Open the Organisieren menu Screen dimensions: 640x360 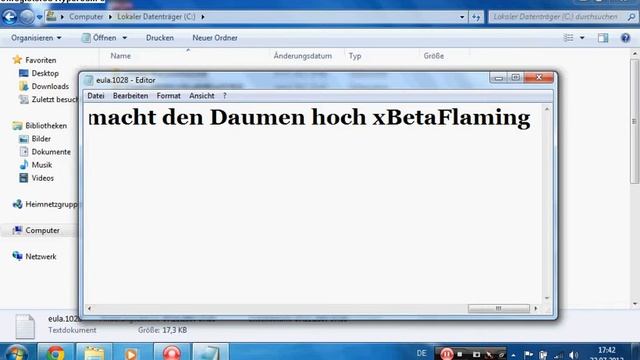coord(36,38)
